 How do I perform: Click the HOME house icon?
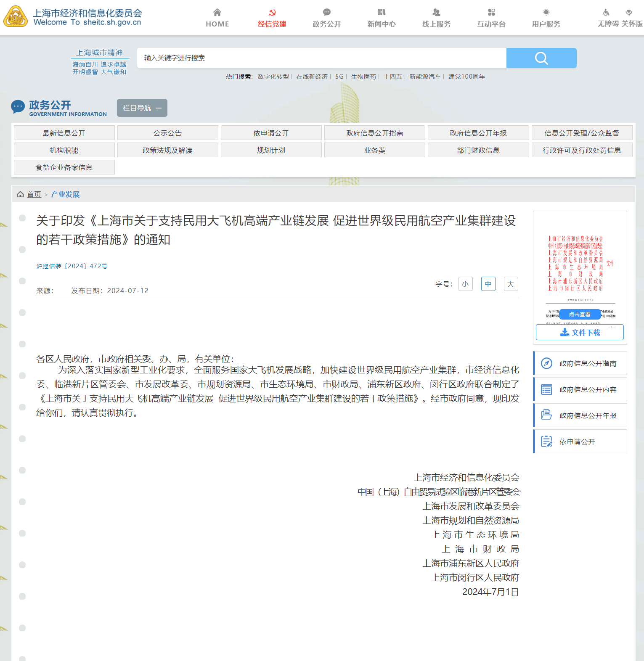[x=217, y=12]
